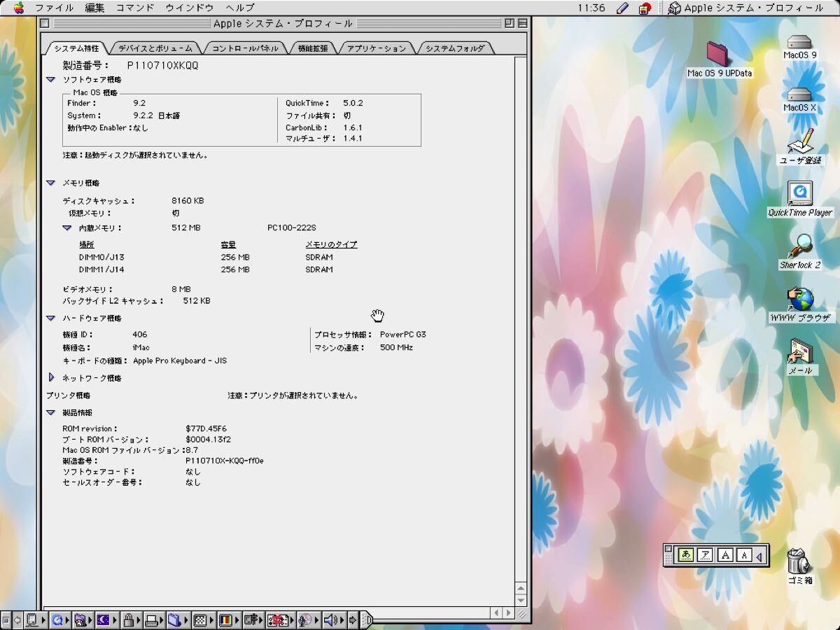Click the PowerPC G3 processor value
The width and height of the screenshot is (840, 630).
402,335
